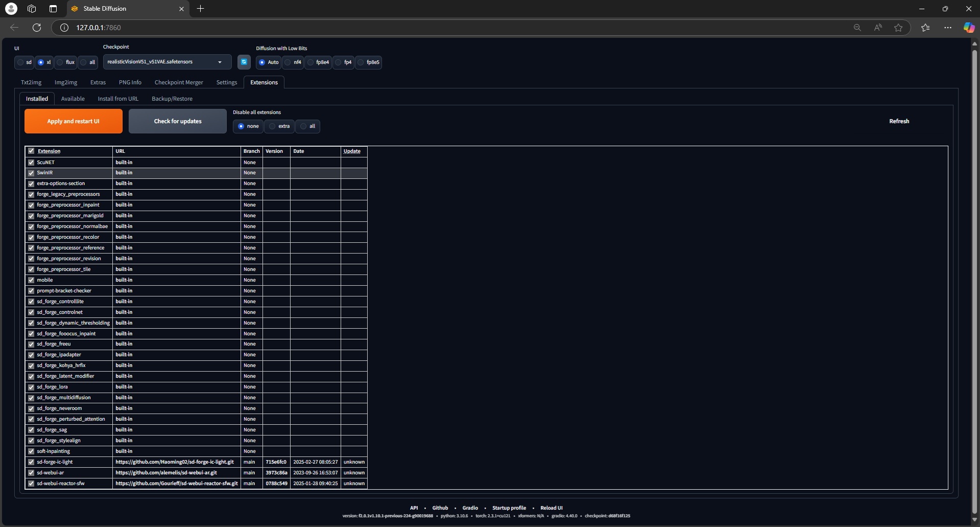The width and height of the screenshot is (980, 527).
Task: Uncheck the sd-webui-reactor-sfw extension
Action: [x=31, y=484]
